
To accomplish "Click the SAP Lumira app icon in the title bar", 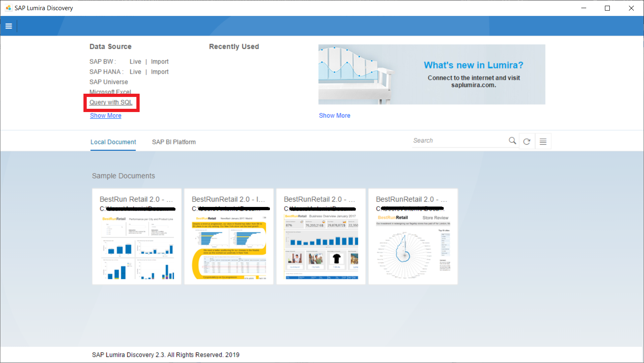I will [9, 8].
